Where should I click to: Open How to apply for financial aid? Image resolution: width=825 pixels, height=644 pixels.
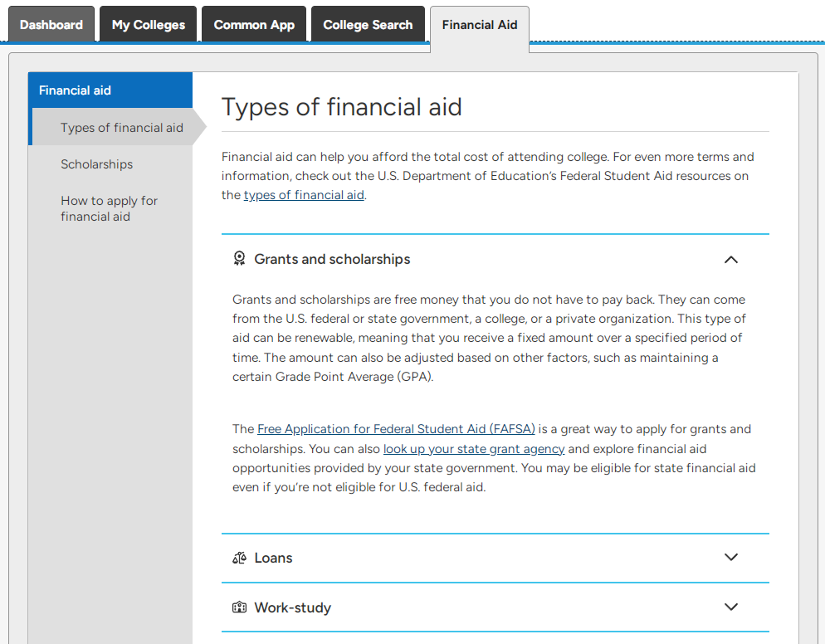click(109, 208)
